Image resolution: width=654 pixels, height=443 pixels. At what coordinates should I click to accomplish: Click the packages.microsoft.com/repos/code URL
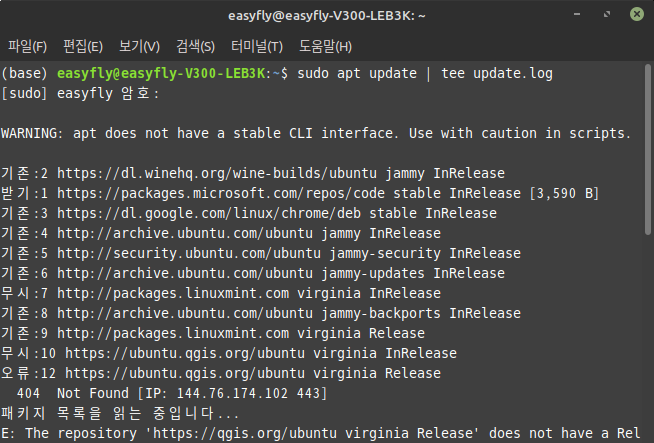(x=221, y=193)
